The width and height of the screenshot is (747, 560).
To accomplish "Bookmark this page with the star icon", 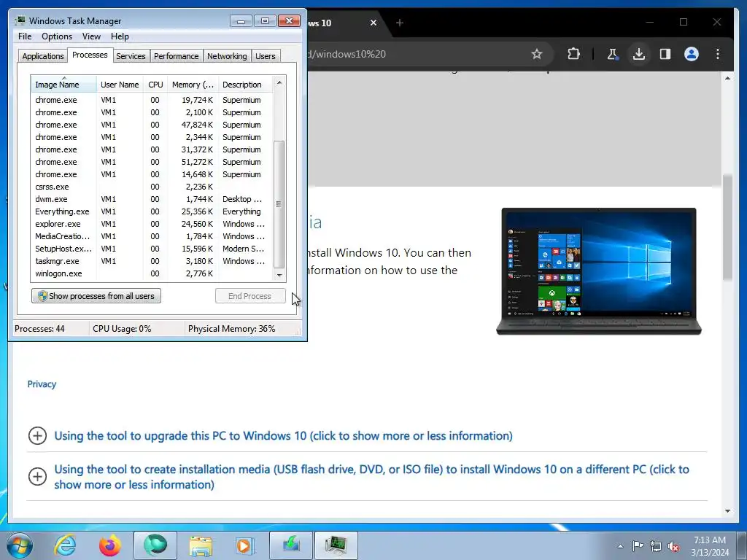I will 537,54.
